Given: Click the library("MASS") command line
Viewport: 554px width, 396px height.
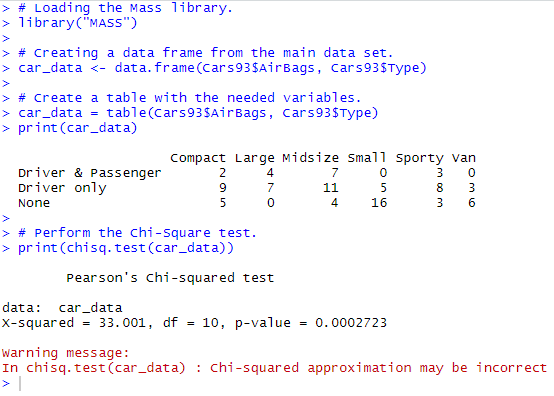Looking at the screenshot, I should pos(77,23).
